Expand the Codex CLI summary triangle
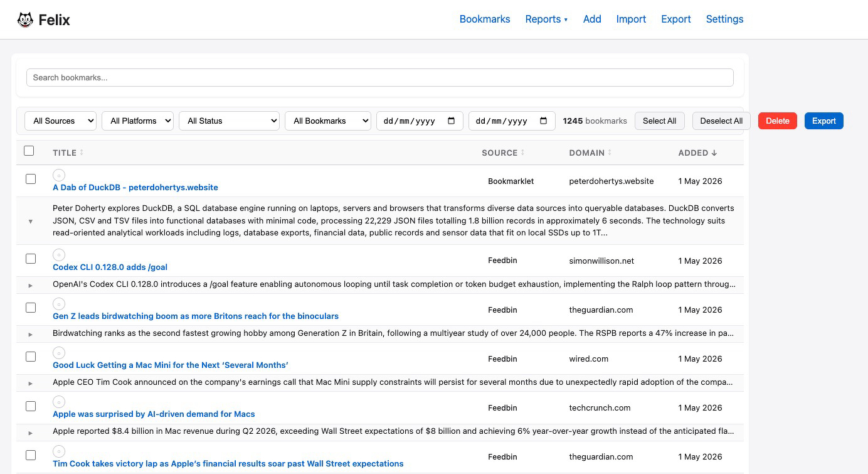868x474 pixels. coord(30,285)
